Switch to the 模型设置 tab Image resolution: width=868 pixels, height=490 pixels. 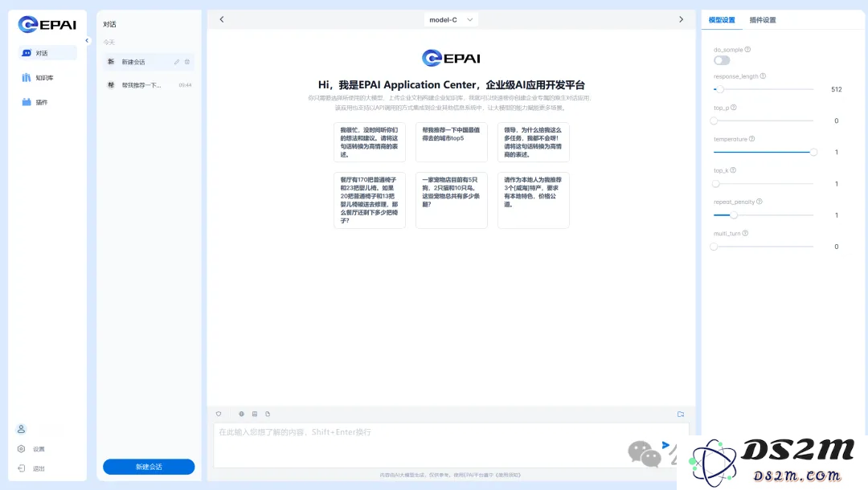(722, 20)
